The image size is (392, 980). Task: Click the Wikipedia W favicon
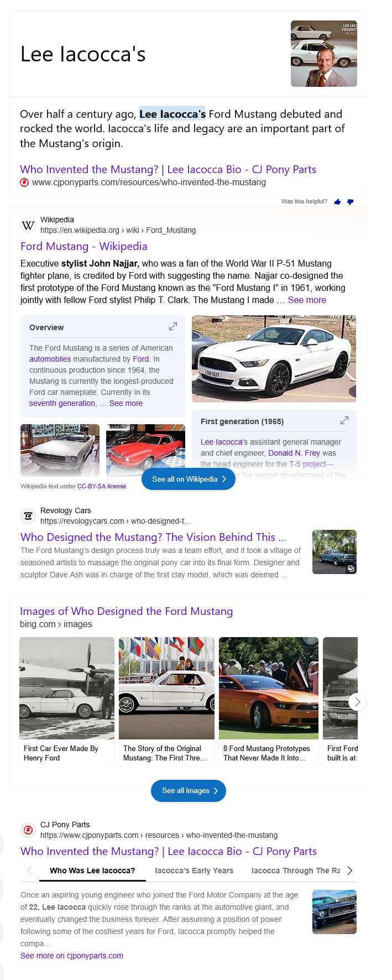(28, 225)
